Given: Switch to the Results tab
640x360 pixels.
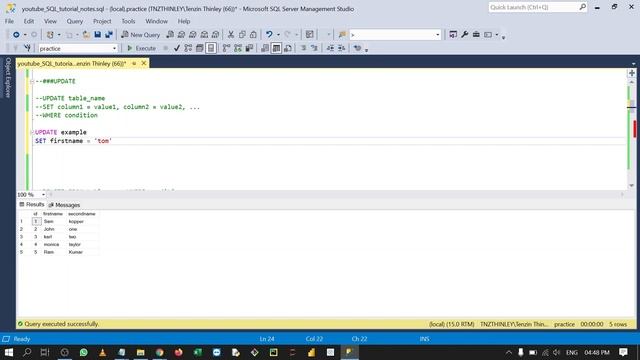Looking at the screenshot, I should click(31, 204).
